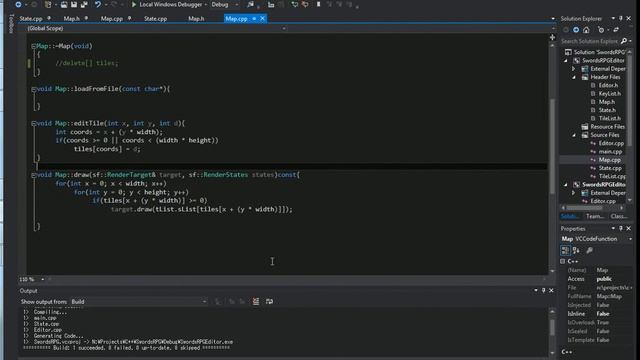This screenshot has height=360, width=640.
Task: Open the Properties object selector dropdown
Action: [x=630, y=239]
